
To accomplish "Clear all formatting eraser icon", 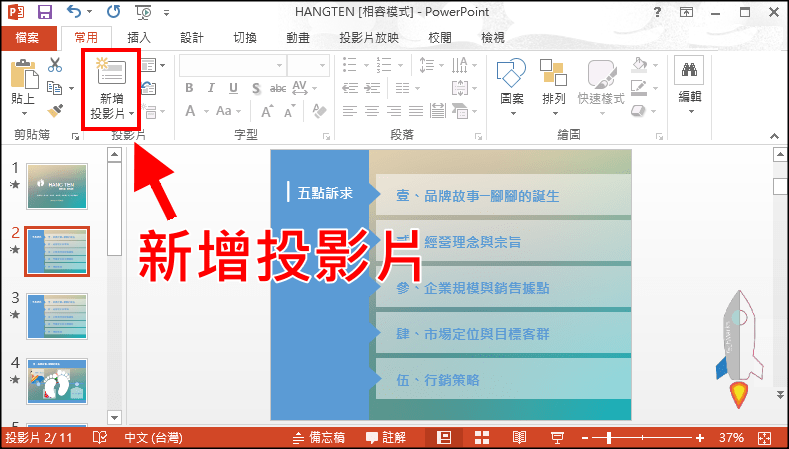I will (x=319, y=111).
